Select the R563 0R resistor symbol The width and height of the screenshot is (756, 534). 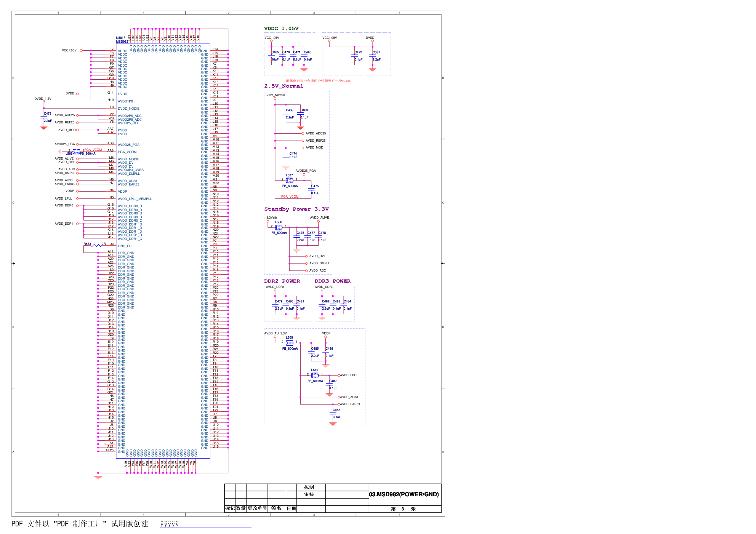[x=96, y=245]
